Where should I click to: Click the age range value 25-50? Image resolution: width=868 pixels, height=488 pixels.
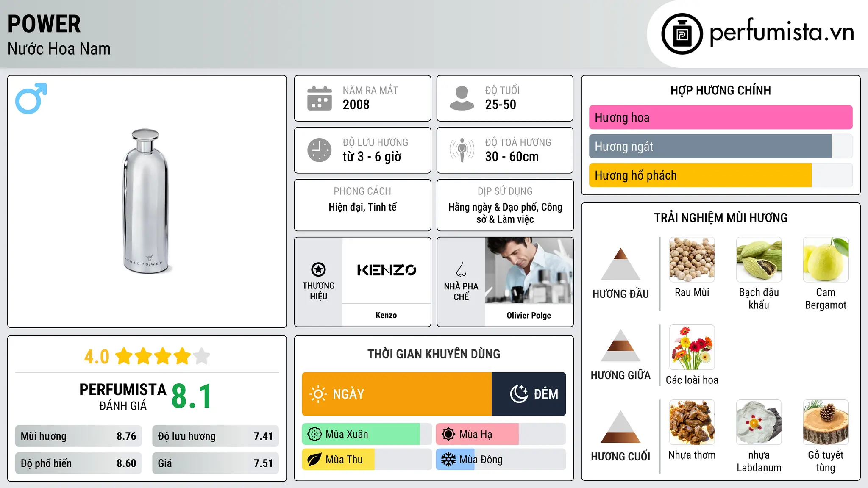coord(501,105)
